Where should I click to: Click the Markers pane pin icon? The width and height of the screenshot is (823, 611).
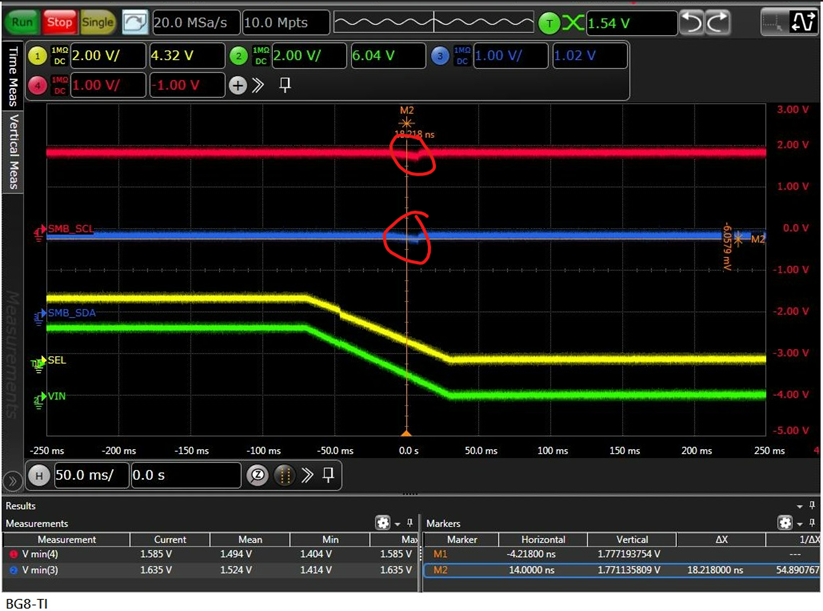[812, 523]
